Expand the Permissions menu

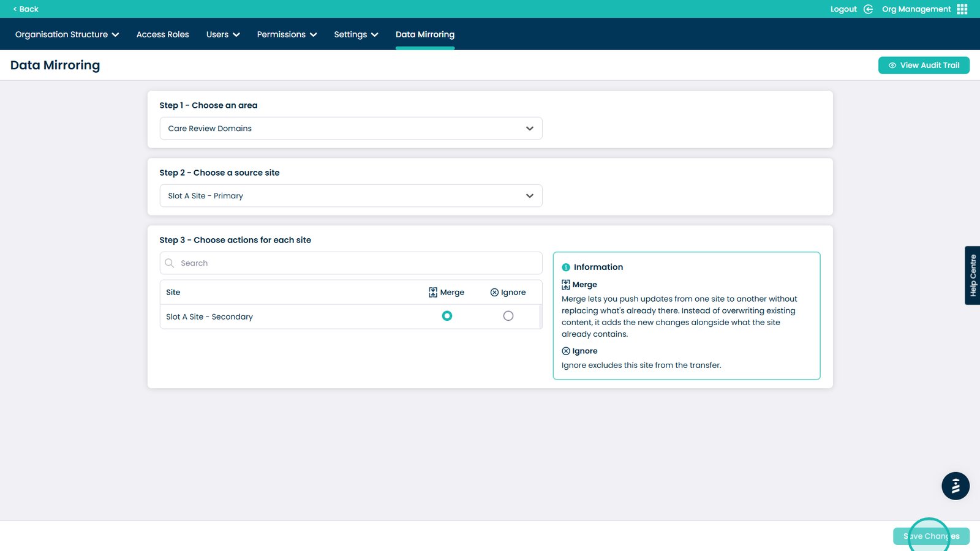coord(287,34)
